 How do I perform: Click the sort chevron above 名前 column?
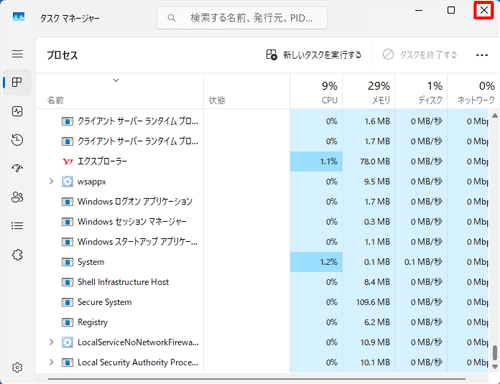click(x=116, y=80)
